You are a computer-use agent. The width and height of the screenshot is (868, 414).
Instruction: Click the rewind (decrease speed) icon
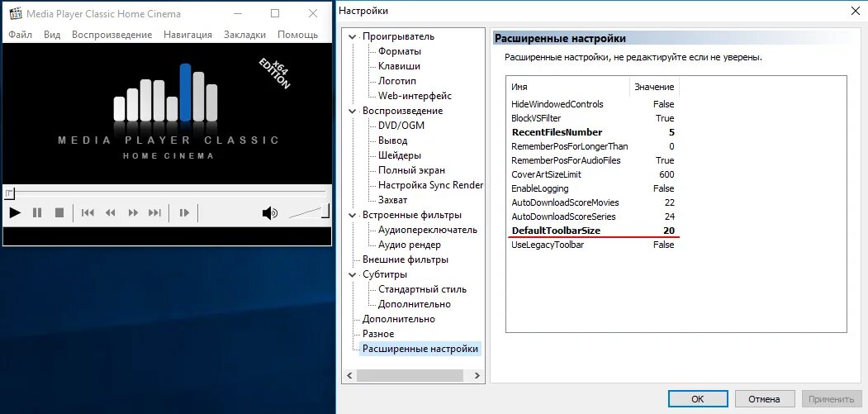pyautogui.click(x=110, y=212)
